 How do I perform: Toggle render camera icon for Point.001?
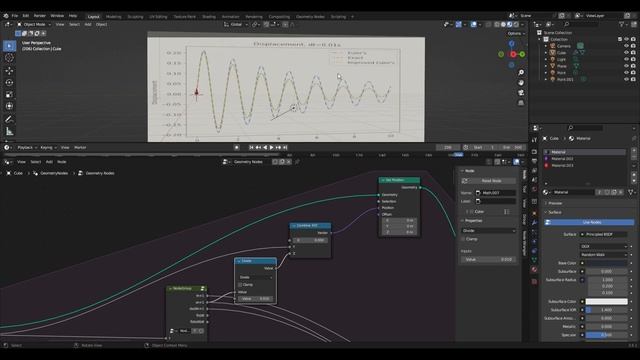(633, 79)
